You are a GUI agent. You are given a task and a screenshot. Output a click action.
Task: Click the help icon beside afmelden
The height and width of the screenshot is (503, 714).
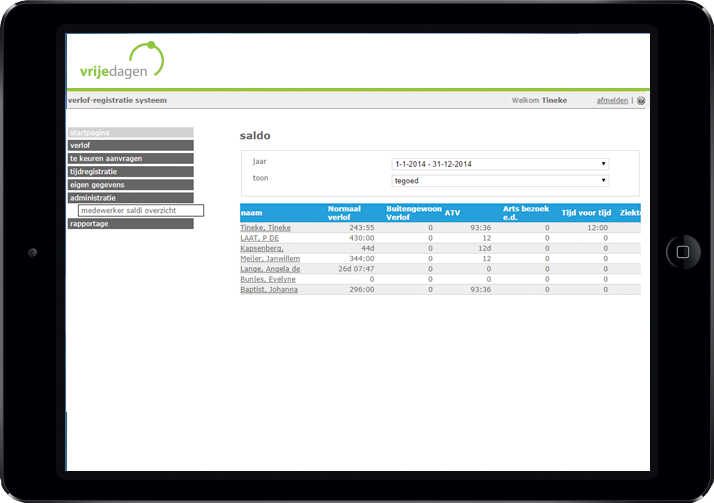[x=641, y=101]
